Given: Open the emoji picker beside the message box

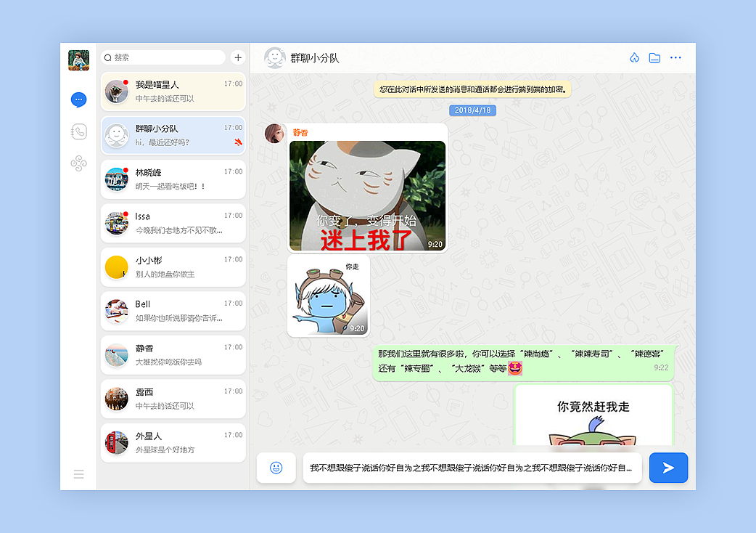Looking at the screenshot, I should coord(276,468).
